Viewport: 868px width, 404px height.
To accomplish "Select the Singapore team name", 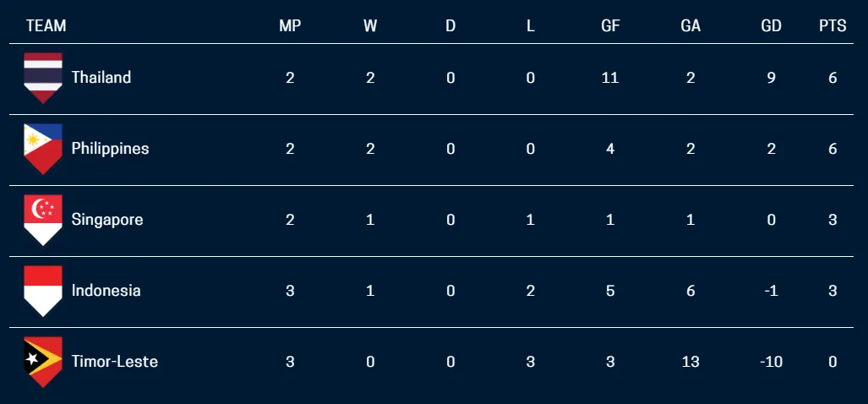I will pos(107,220).
